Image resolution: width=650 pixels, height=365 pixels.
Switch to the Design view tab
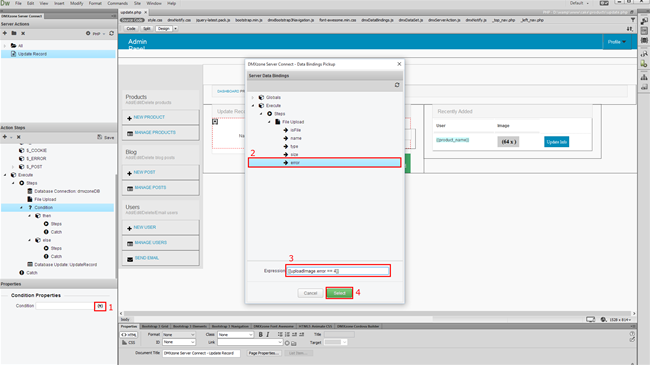164,29
